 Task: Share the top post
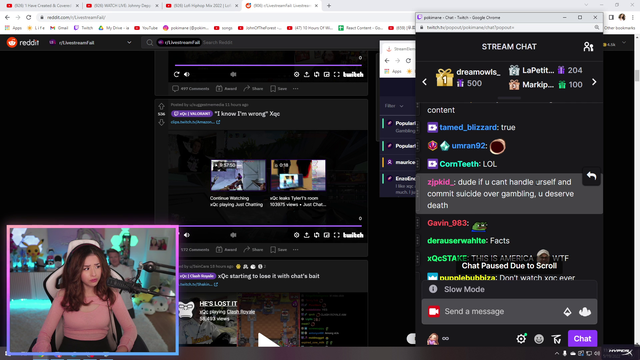pos(253,89)
